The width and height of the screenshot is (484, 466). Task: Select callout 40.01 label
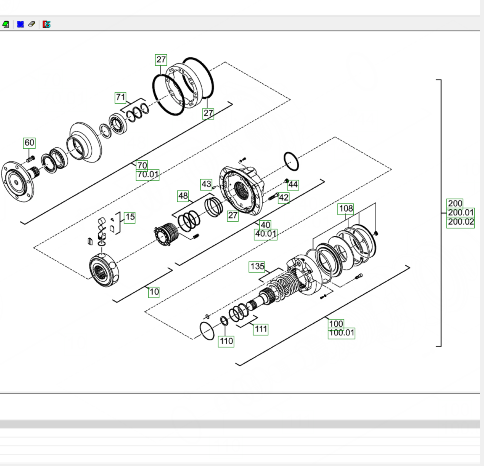266,234
